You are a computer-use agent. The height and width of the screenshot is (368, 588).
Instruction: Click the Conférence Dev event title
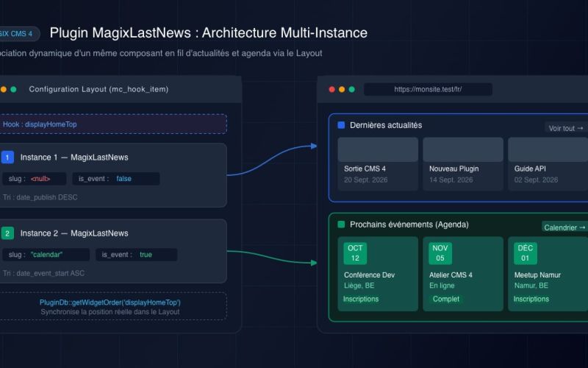pyautogui.click(x=370, y=275)
